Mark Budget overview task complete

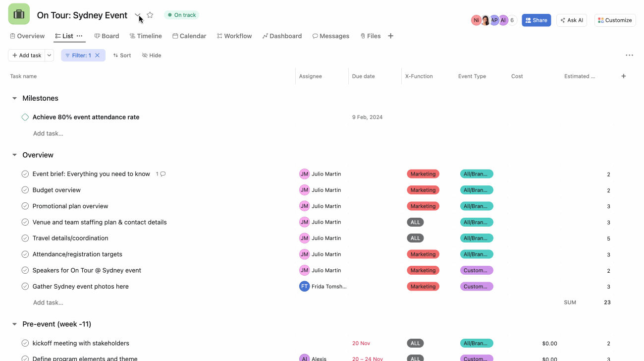click(25, 190)
